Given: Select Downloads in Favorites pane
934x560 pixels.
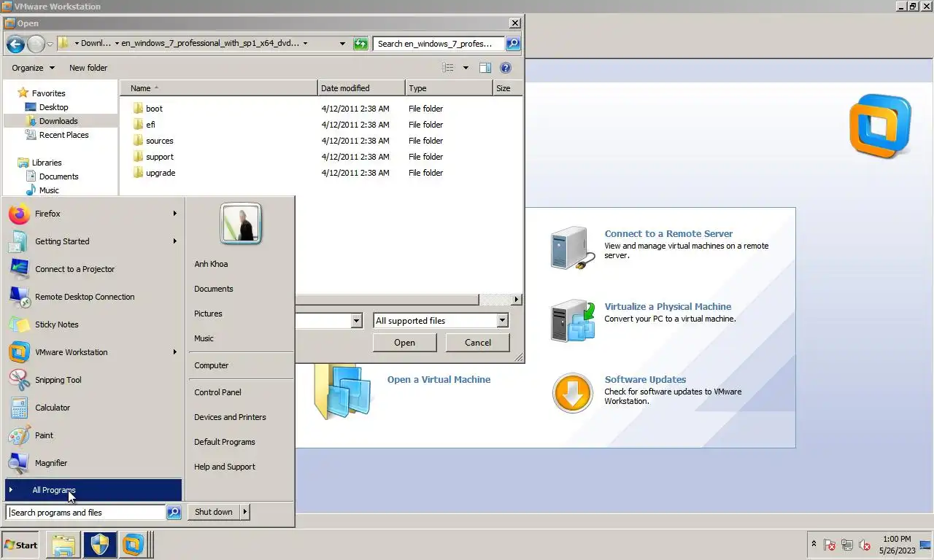Looking at the screenshot, I should pyautogui.click(x=58, y=121).
